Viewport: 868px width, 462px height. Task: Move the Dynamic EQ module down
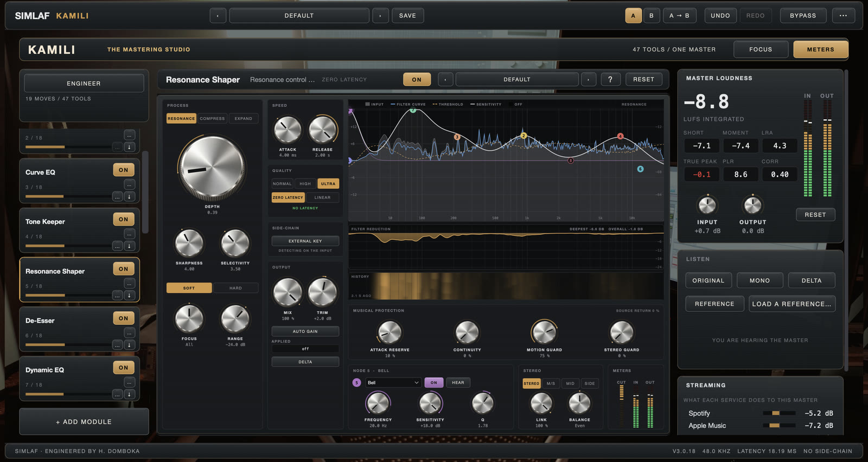(129, 394)
